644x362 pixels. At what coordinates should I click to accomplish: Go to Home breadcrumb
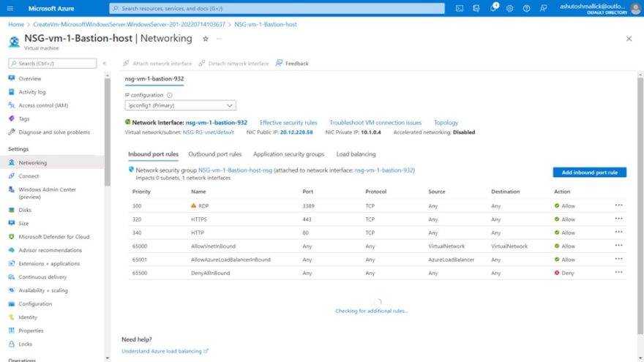tap(16, 24)
